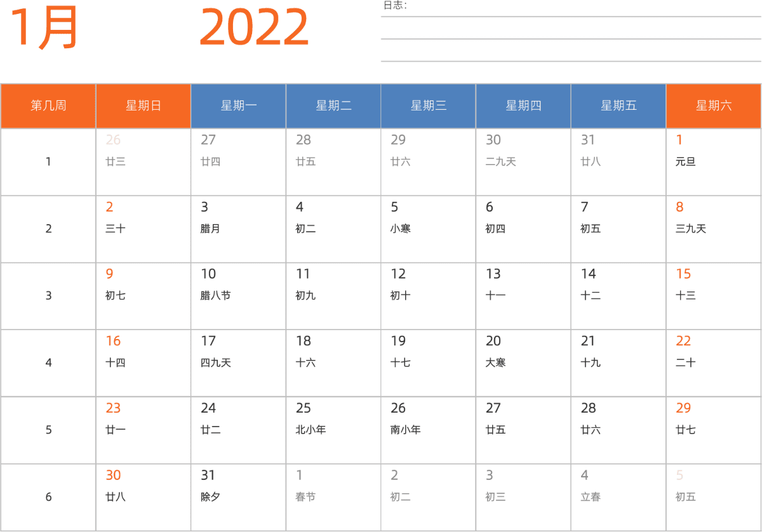This screenshot has width=762, height=532.
Task: Click the 小寒 solar term label
Action: (x=401, y=229)
